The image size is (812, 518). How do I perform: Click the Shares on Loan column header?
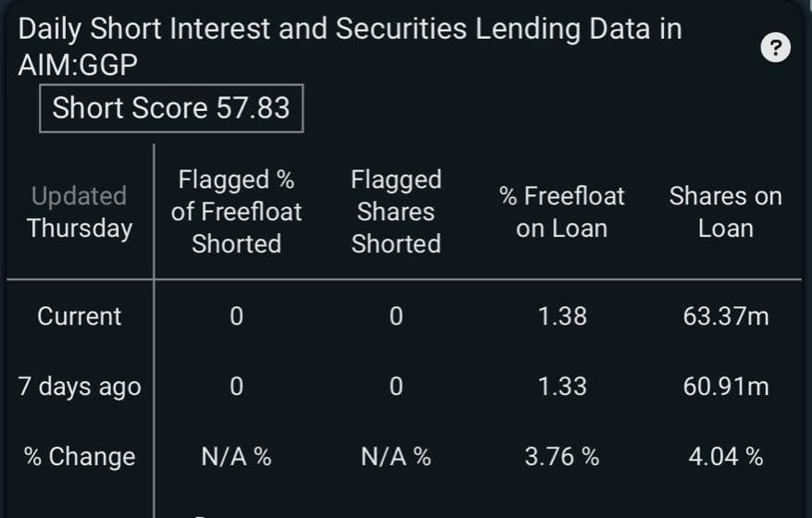726,212
